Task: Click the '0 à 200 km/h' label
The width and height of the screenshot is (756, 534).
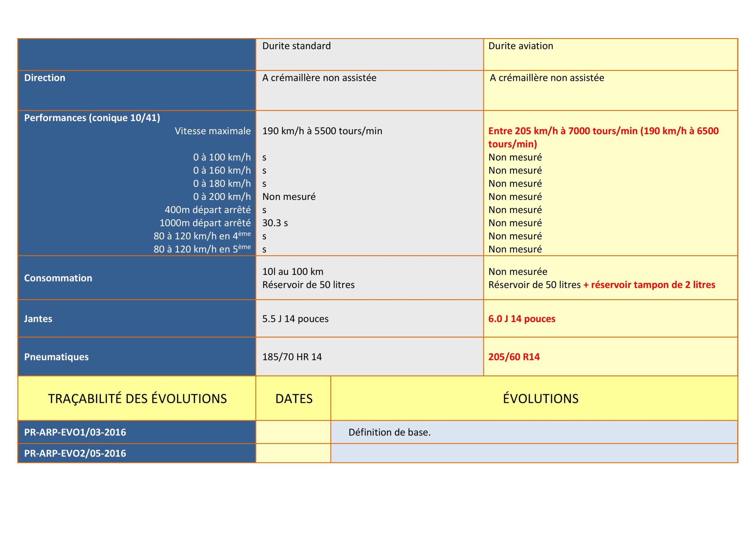Action: (x=222, y=197)
